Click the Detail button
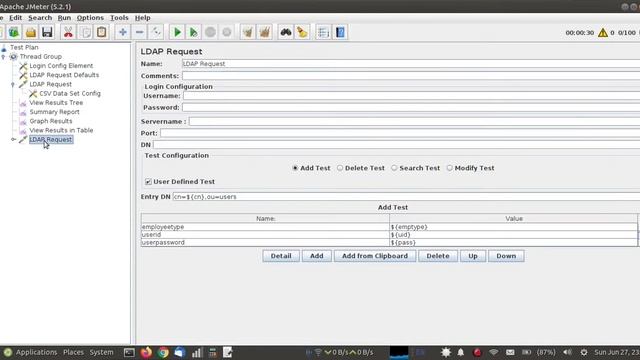The width and height of the screenshot is (640, 360). pyautogui.click(x=281, y=256)
